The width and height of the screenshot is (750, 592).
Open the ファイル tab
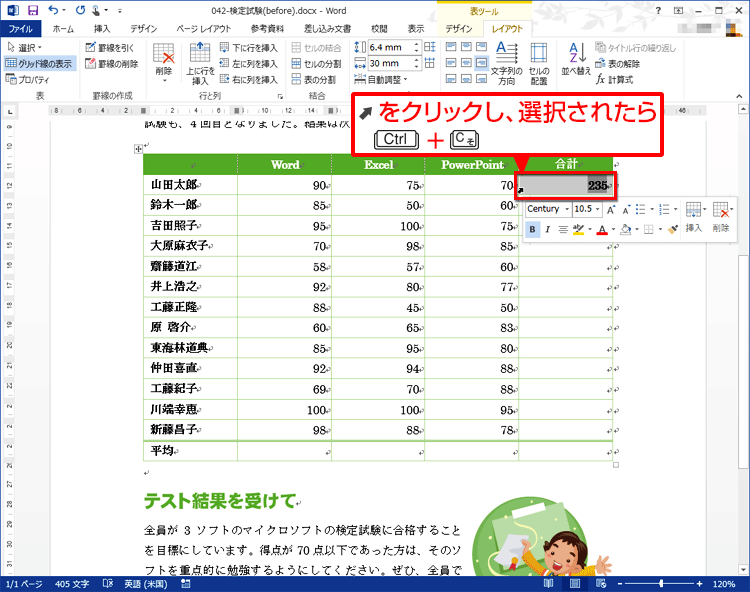(x=21, y=29)
